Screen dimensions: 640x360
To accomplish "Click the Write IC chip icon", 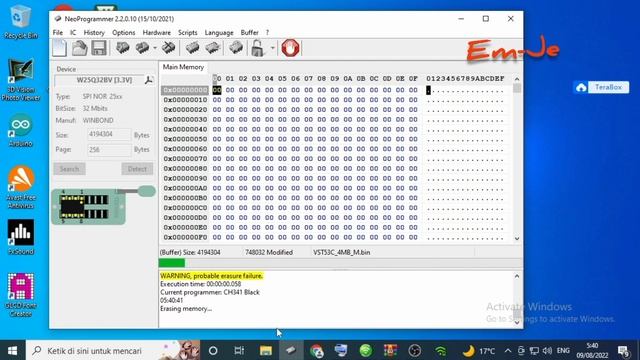I will 142,48.
